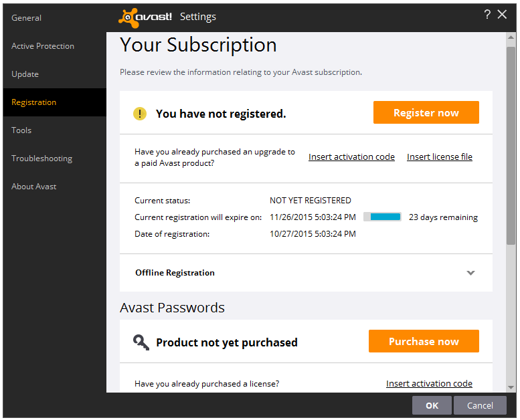The height and width of the screenshot is (420, 520).
Task: Click Insert activation code under registration
Action: click(x=351, y=157)
